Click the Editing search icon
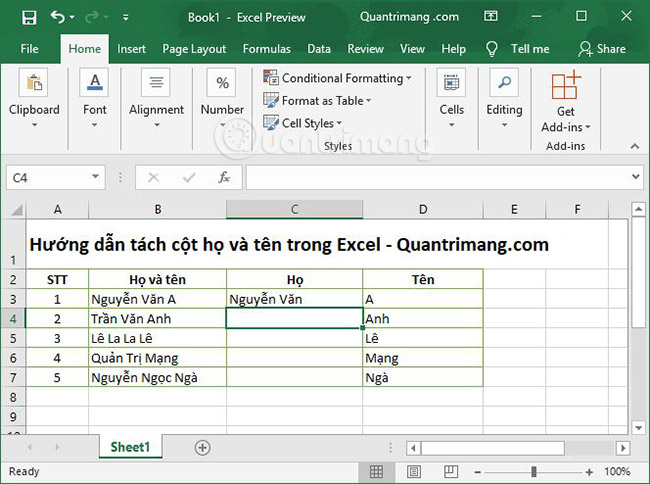Image resolution: width=650 pixels, height=484 pixels. pyautogui.click(x=504, y=82)
